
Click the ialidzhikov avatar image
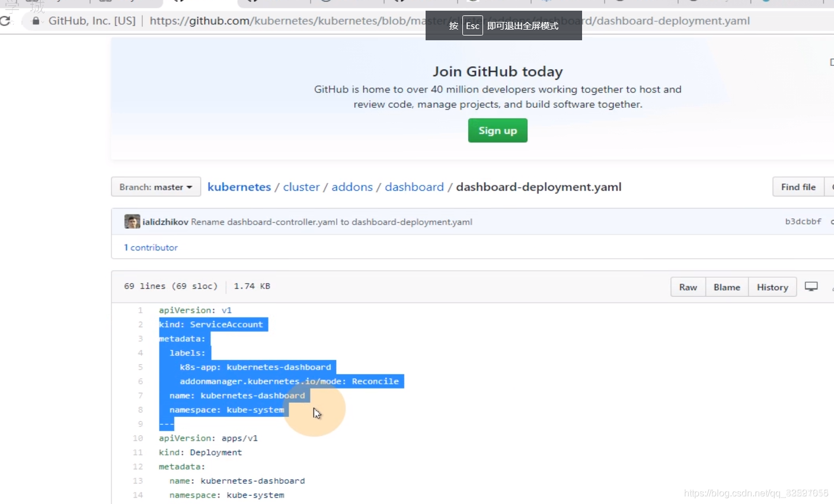[x=132, y=221]
